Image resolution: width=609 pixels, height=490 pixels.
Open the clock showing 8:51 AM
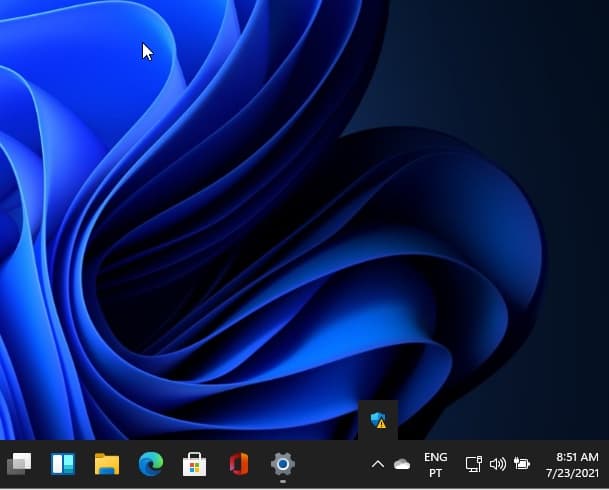[572, 465]
